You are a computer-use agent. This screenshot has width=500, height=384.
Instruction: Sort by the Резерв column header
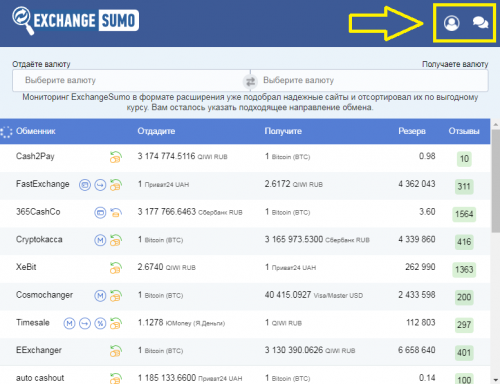412,131
